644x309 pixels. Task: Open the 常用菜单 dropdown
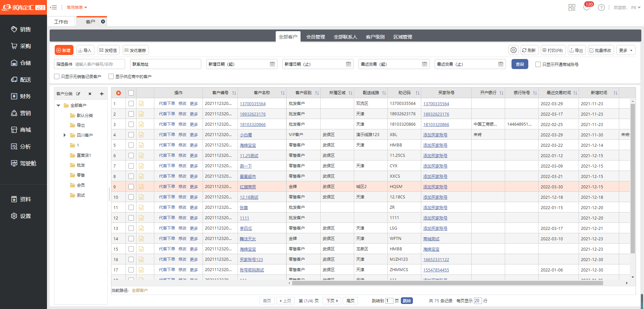point(76,7)
